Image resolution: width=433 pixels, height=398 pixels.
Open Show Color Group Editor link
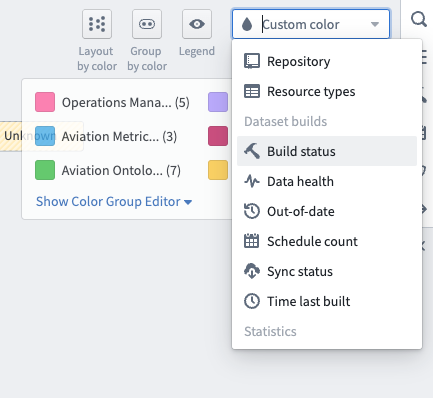click(114, 202)
